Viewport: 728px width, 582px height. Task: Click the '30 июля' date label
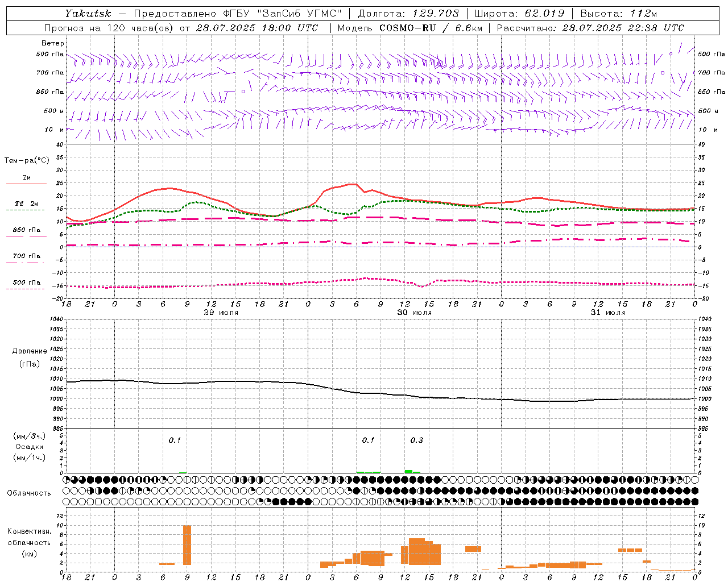pyautogui.click(x=415, y=313)
